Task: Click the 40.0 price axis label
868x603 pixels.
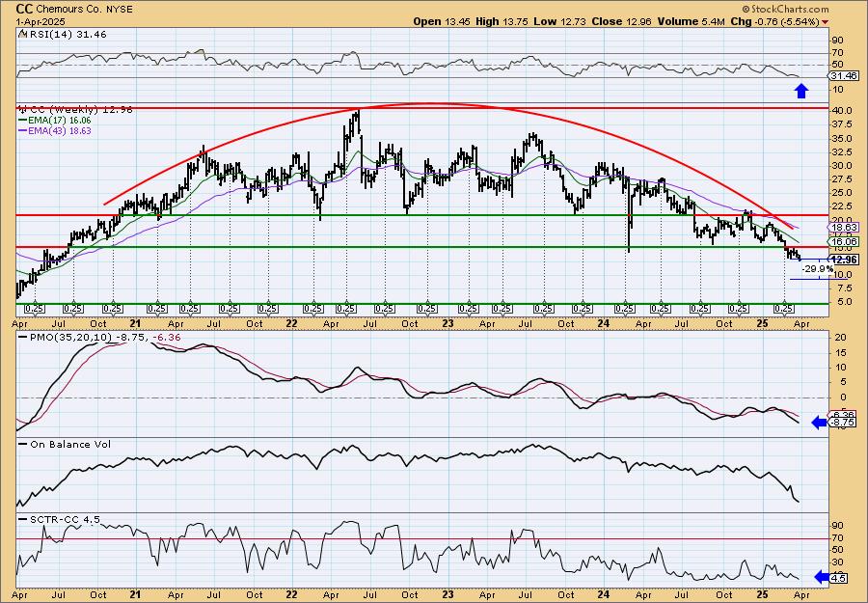Action: pos(843,111)
